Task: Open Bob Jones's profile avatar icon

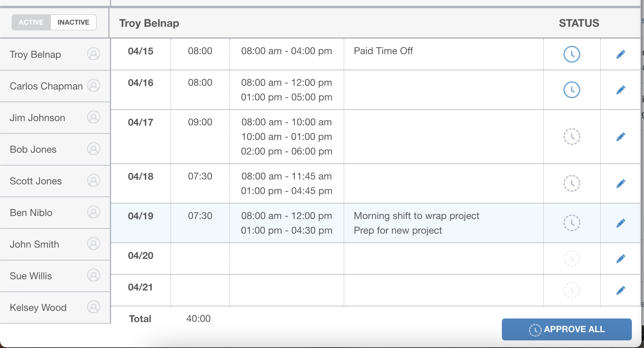Action: [x=94, y=149]
